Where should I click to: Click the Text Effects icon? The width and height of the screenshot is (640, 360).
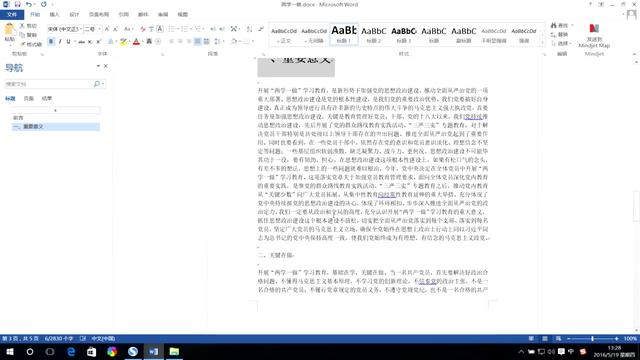(x=111, y=41)
